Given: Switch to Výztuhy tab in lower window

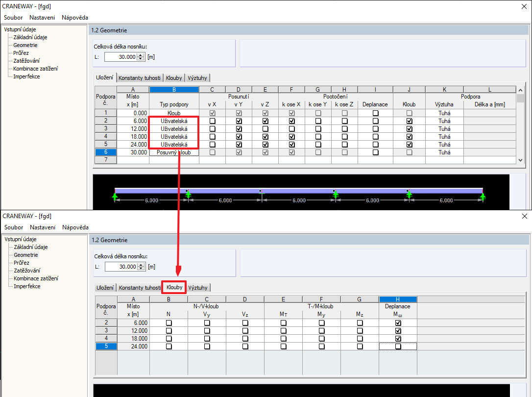Looking at the screenshot, I should click(x=198, y=288).
